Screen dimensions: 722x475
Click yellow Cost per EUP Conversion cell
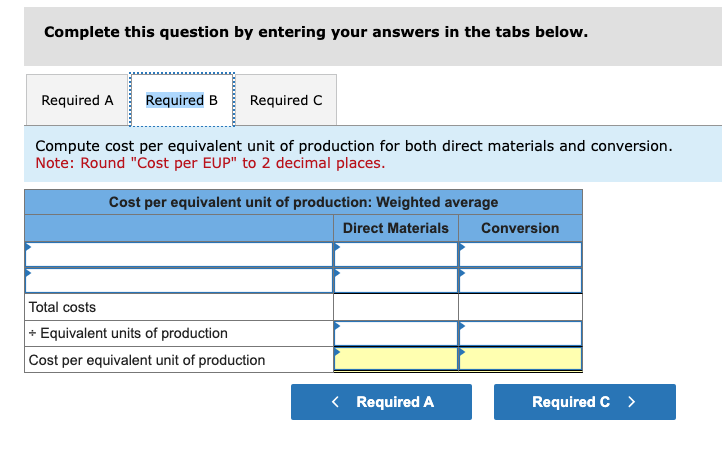(x=520, y=359)
